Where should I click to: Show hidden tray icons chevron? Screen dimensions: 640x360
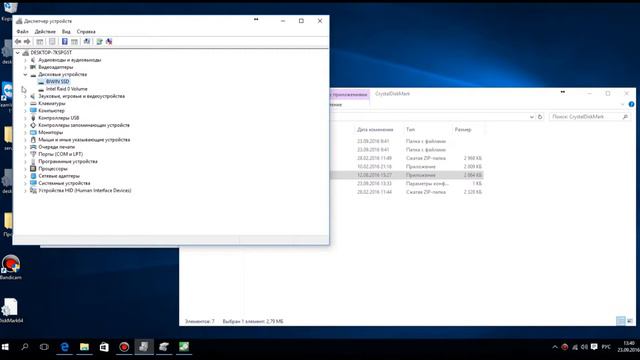(x=555, y=347)
